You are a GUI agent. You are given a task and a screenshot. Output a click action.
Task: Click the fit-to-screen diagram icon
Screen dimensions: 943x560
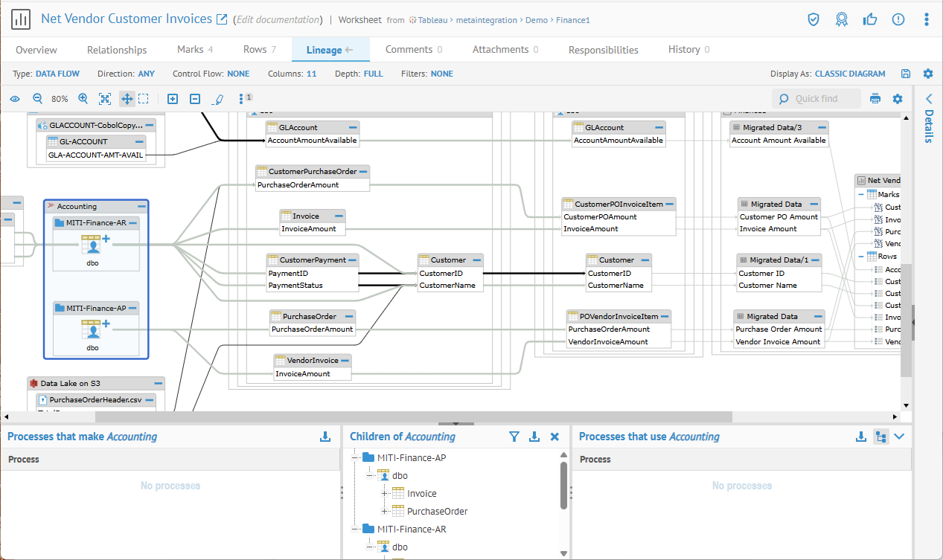105,99
